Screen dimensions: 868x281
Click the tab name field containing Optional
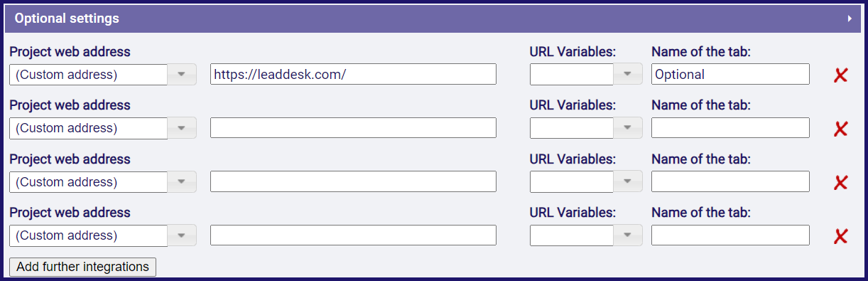click(730, 74)
